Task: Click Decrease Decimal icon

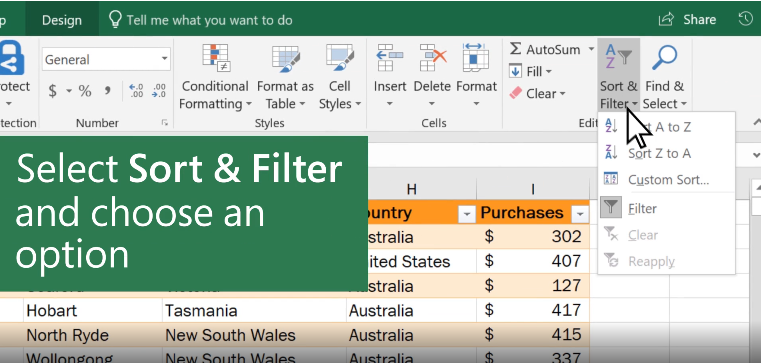Action: (159, 91)
